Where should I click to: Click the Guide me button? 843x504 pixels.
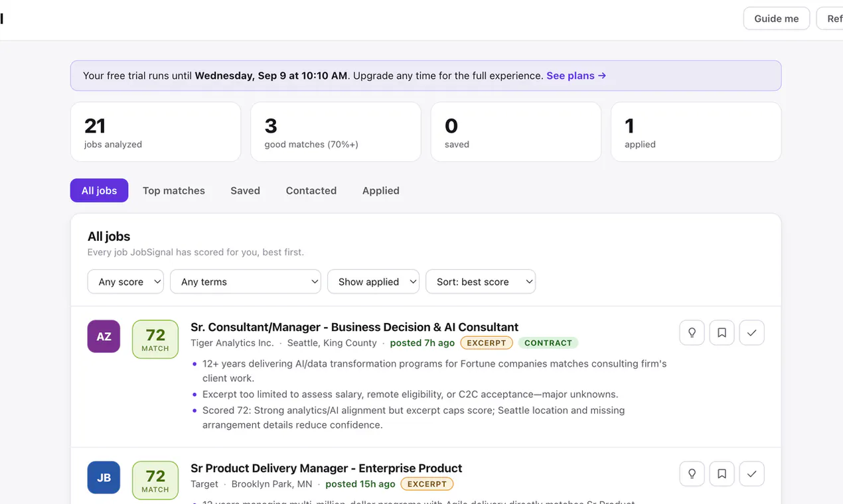coord(776,19)
